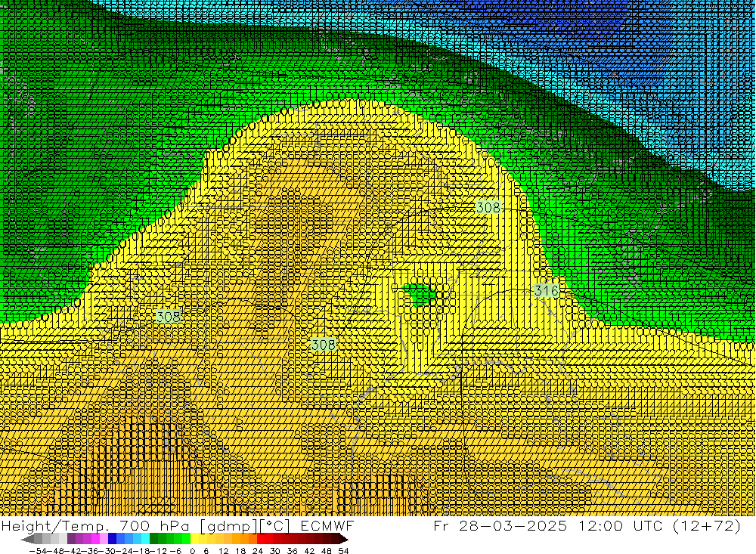The height and width of the screenshot is (554, 756).
Task: Click the 308 contour label closest to 316
Action: [488, 207]
